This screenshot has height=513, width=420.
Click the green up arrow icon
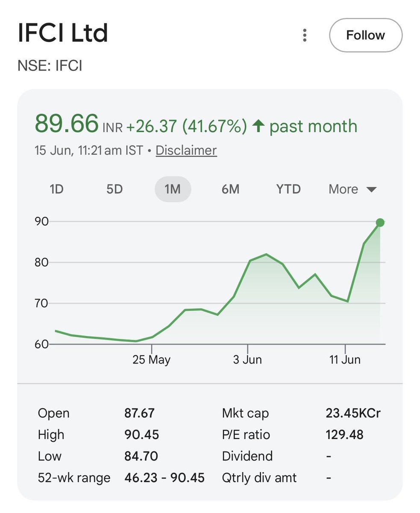[258, 126]
